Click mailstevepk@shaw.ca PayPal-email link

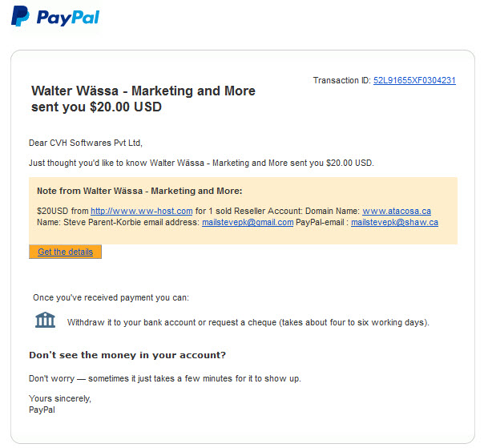point(394,222)
